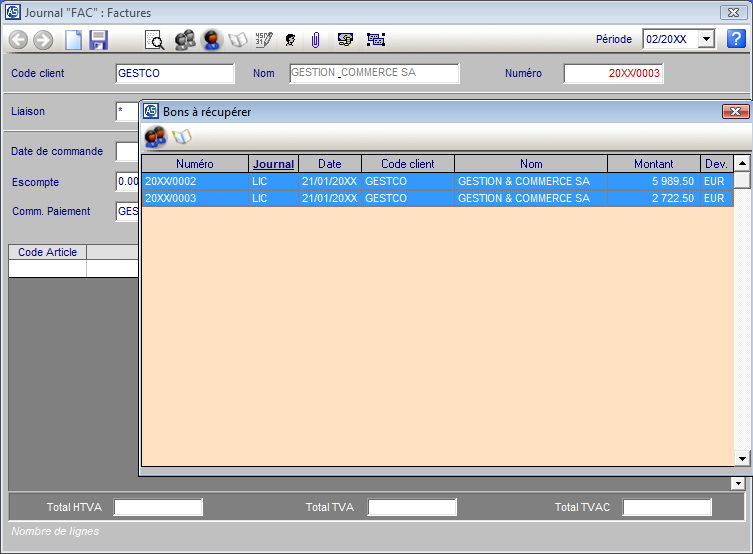The image size is (753, 554).
Task: Save the invoice with the floppy disk icon
Action: (x=98, y=40)
